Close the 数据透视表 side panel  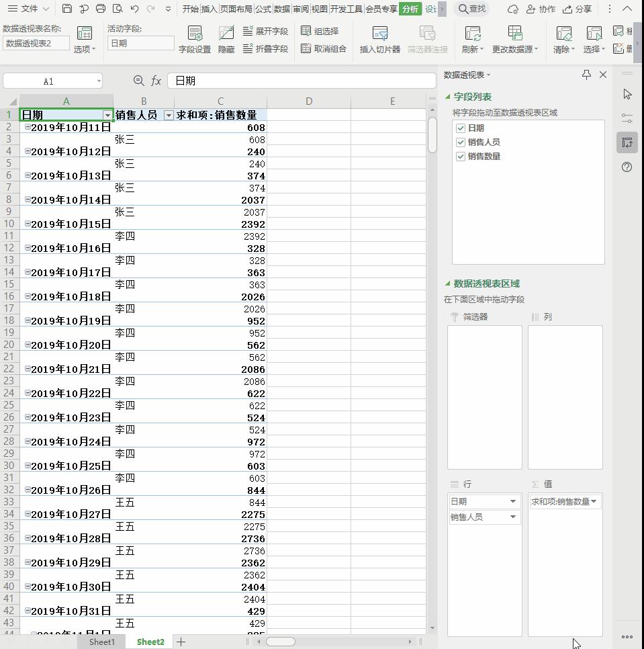point(603,75)
